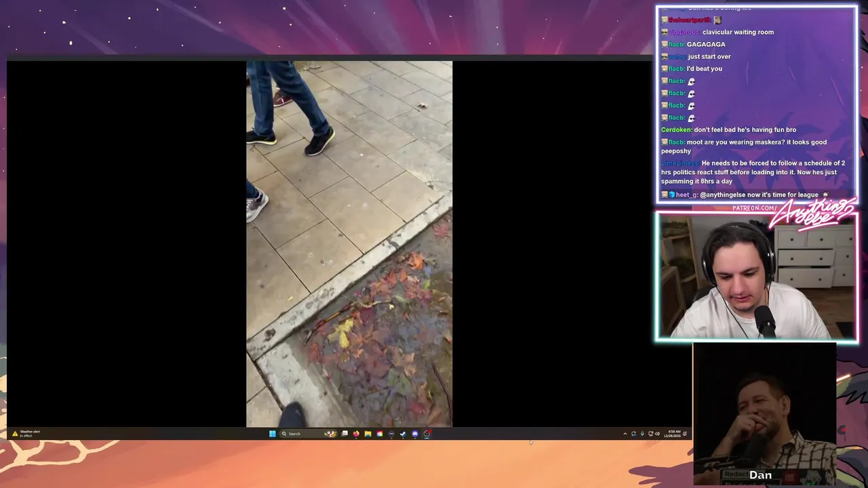This screenshot has width=868, height=488.
Task: Click the taskbar Search box
Action: (x=308, y=434)
